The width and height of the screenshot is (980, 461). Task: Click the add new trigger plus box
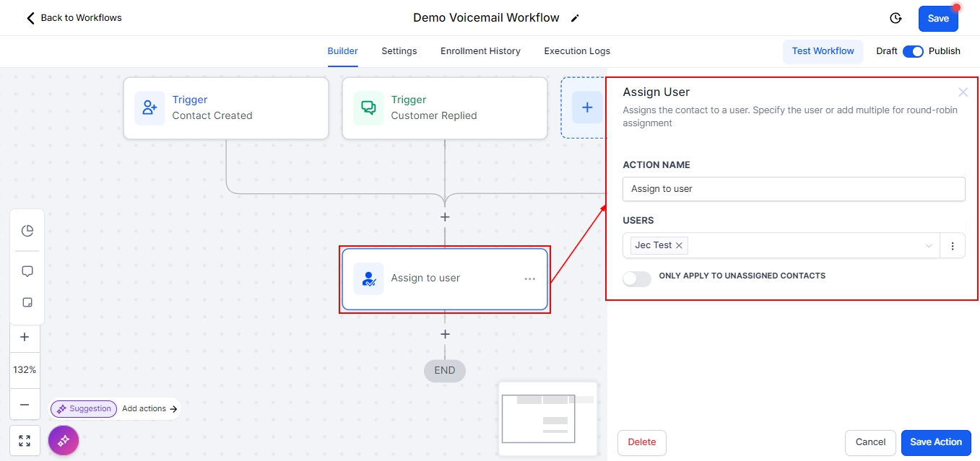click(587, 107)
